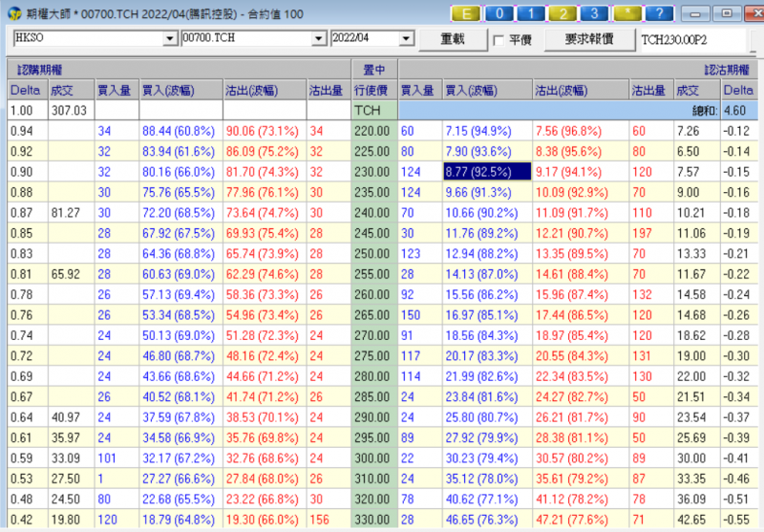Expand the HKSO market dropdown
The image size is (764, 532).
tap(170, 39)
